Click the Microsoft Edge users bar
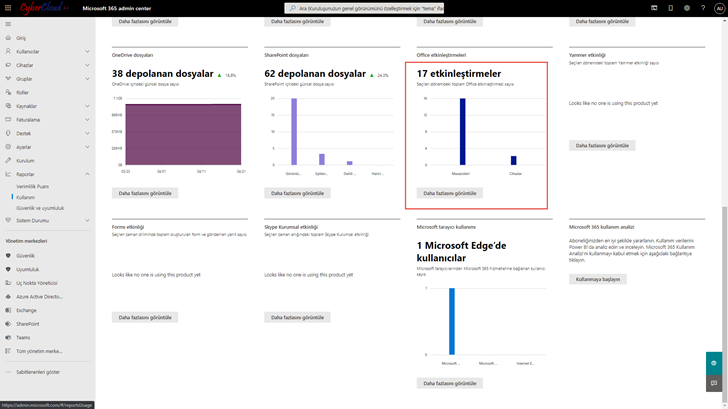The height and width of the screenshot is (409, 728). point(452,321)
